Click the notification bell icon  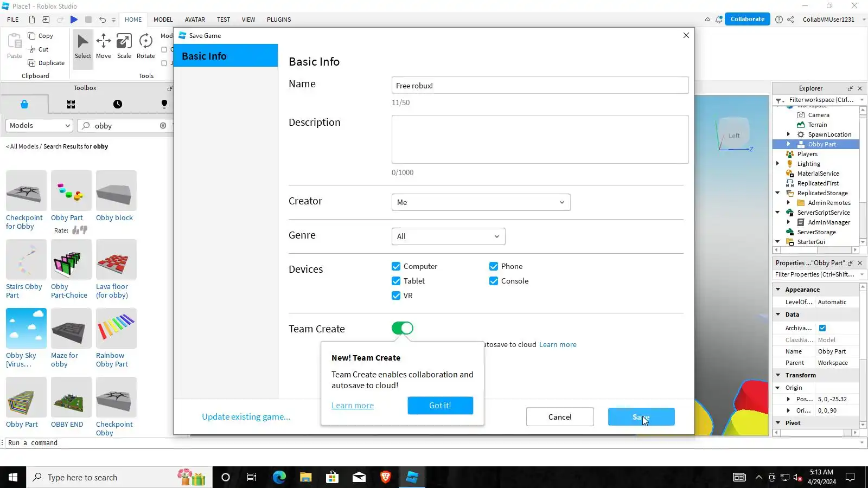[719, 20]
